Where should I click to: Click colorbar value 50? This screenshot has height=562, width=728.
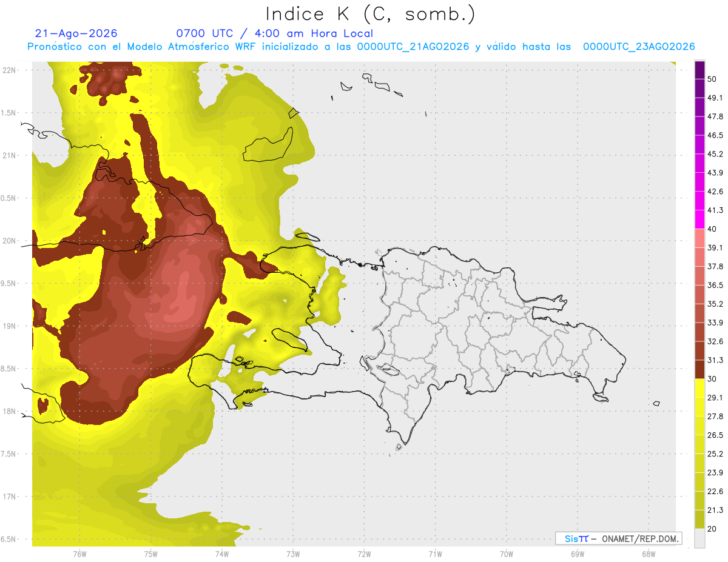coord(713,79)
